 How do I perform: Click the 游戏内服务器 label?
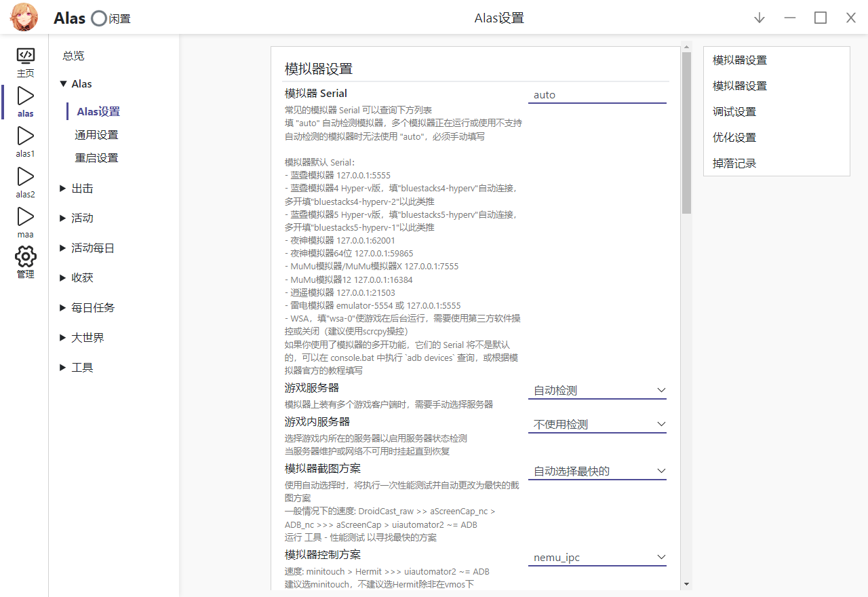coord(317,422)
